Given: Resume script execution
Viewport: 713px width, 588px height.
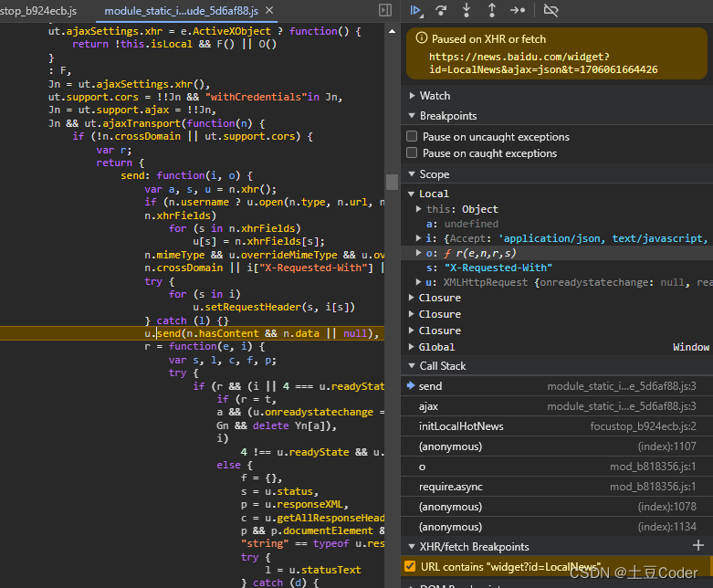Looking at the screenshot, I should click(x=415, y=10).
